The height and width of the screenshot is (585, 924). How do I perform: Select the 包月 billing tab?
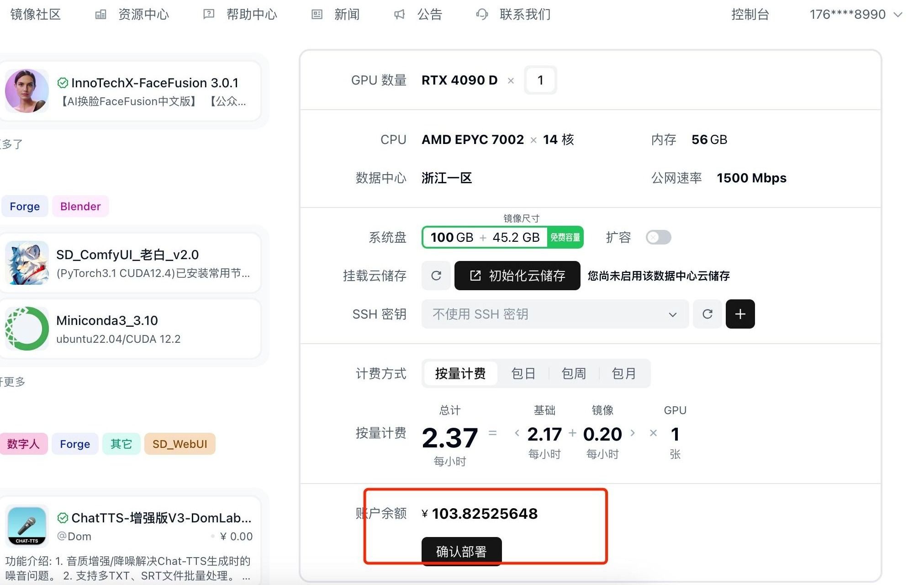click(x=624, y=373)
